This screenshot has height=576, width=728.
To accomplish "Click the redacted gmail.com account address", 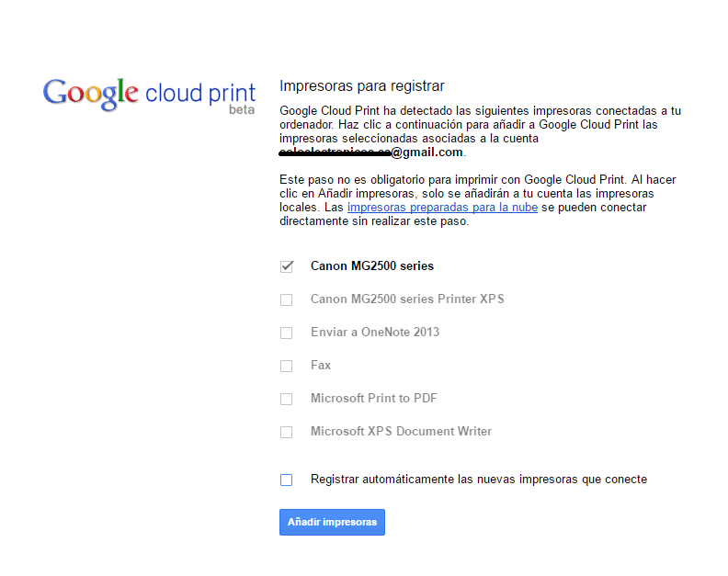I will click(x=371, y=152).
